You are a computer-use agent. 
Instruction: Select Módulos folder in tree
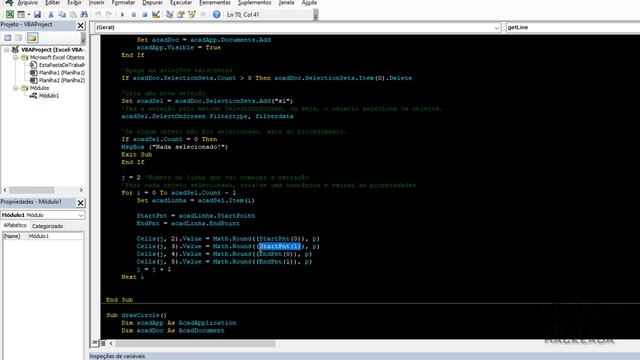[39, 88]
